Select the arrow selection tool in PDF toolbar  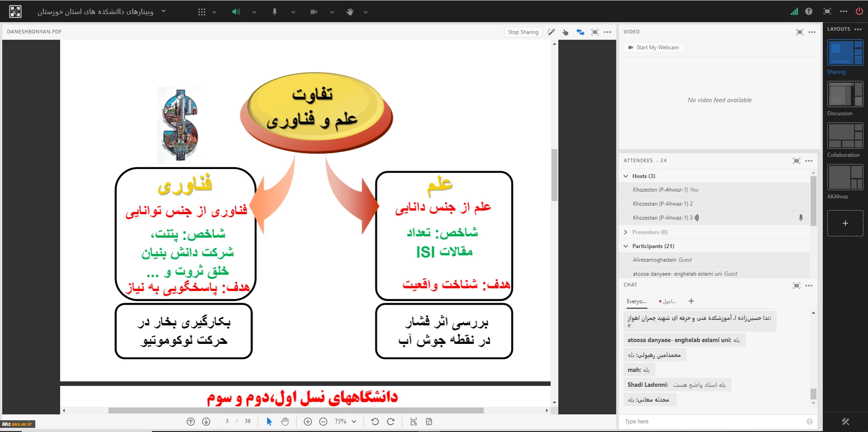tap(269, 422)
